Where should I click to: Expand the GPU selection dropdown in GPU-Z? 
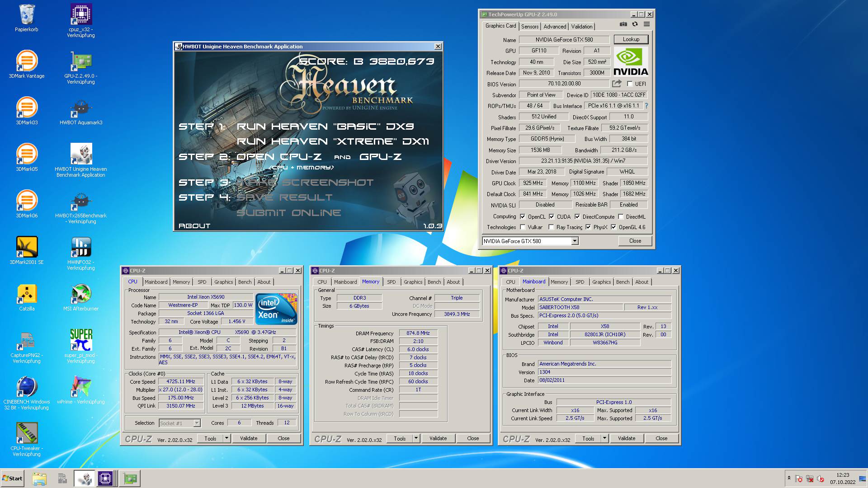coord(575,241)
